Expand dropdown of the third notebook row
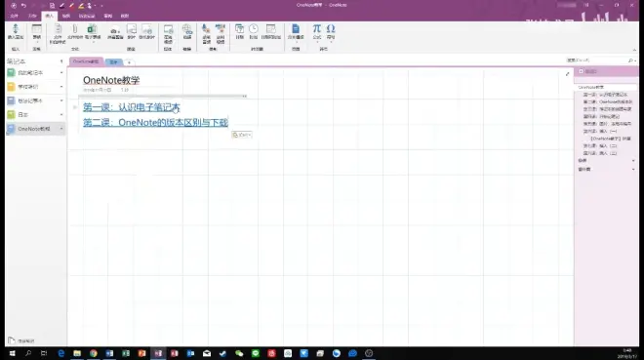Screen dimensions: 644x360 [61, 100]
